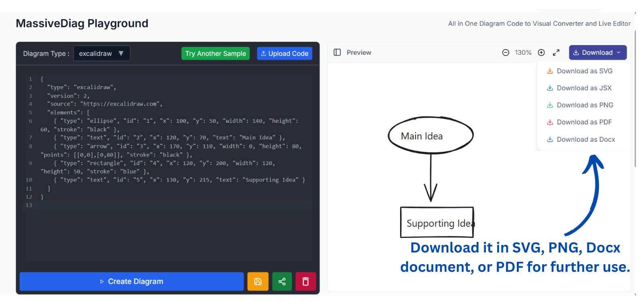Screen dimensions: 644x302
Task: Zoom out with the minus circle icon
Action: 506,53
